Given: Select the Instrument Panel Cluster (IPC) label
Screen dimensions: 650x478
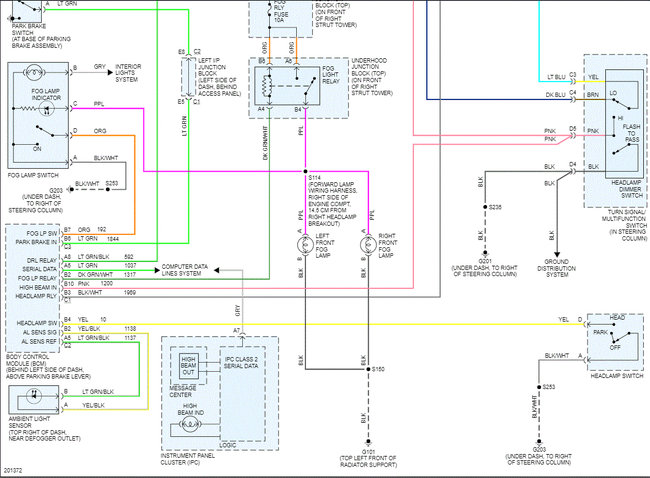Looking at the screenshot, I should click(187, 459).
